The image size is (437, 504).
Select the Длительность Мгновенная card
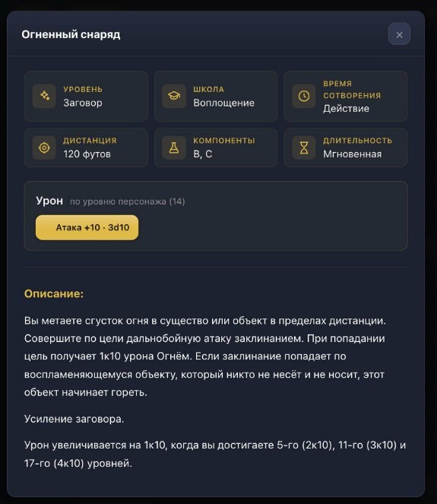(x=346, y=147)
